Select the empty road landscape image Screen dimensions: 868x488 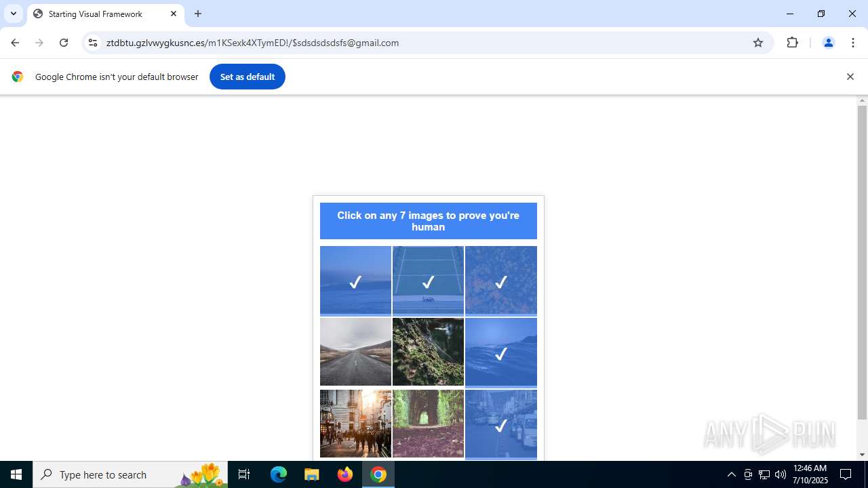point(355,352)
